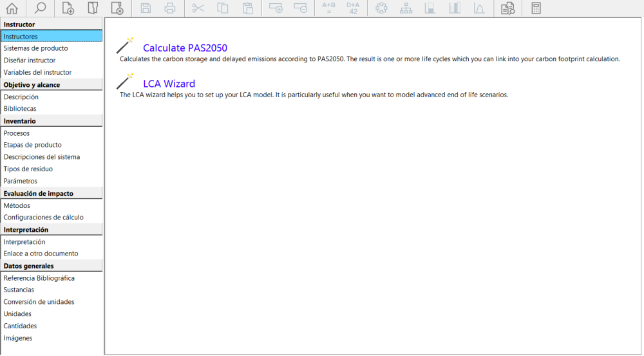Open Imágenes in the sidebar

[x=52, y=338]
